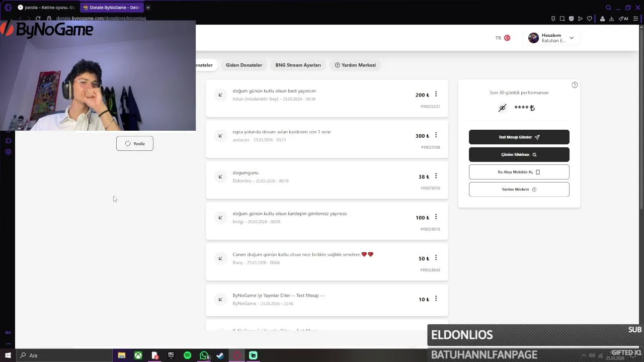Open options menu for 100 ₺ donation
The height and width of the screenshot is (362, 644).
pyautogui.click(x=436, y=217)
